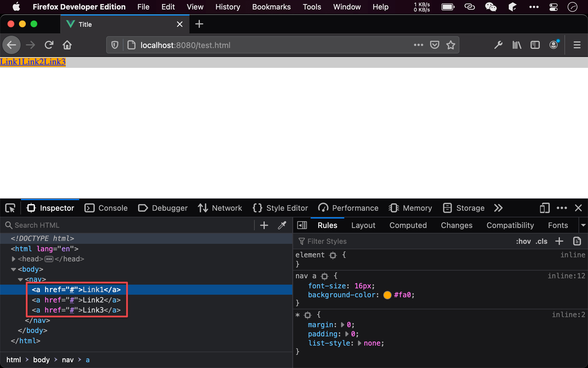Select the DOCTYPE html node

[42, 238]
